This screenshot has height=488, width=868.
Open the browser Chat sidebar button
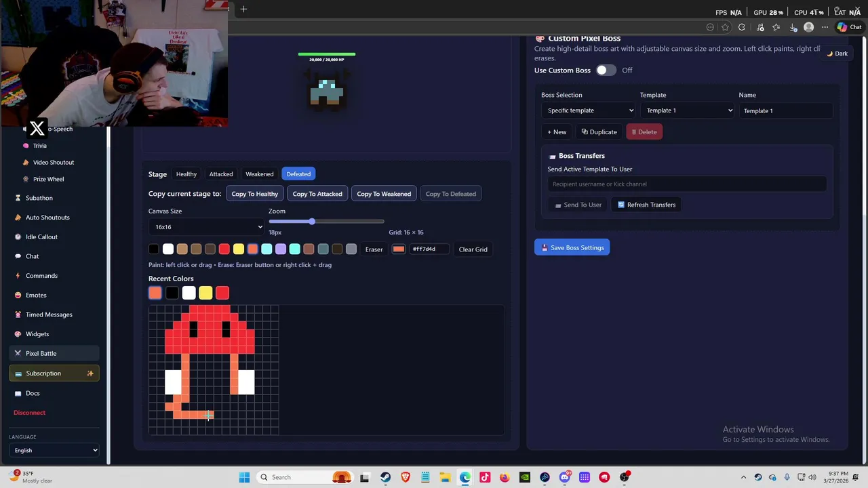[850, 27]
